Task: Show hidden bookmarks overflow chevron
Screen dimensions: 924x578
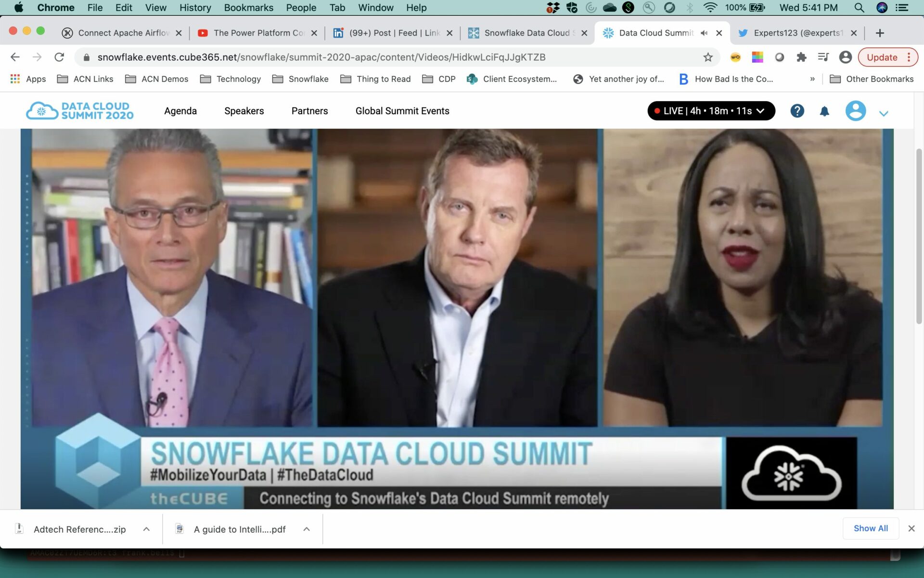Action: pos(812,79)
